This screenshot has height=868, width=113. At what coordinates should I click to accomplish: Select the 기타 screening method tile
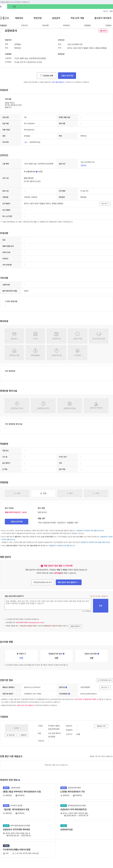click(x=96, y=493)
